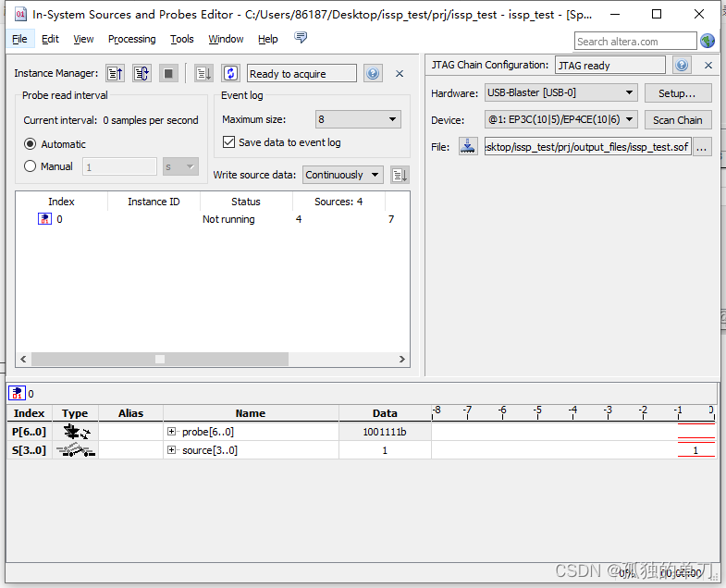Click the write icon beside Continuously dropdown
The width and height of the screenshot is (726, 588).
[400, 175]
